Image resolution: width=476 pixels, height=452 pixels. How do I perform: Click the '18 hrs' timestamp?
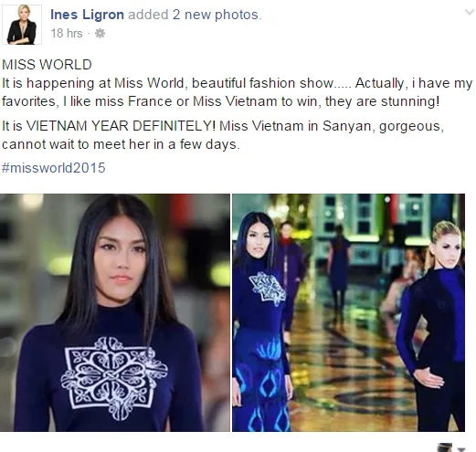(x=67, y=33)
